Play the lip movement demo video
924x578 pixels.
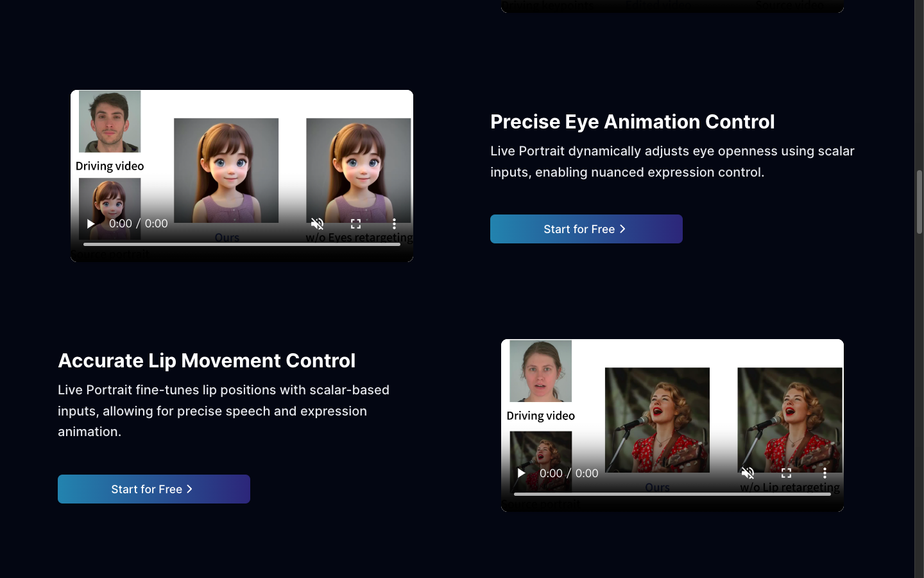pyautogui.click(x=521, y=473)
